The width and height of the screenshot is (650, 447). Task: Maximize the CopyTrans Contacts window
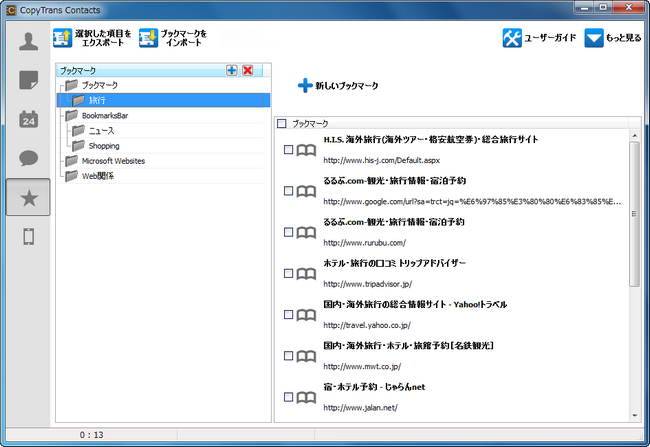click(603, 7)
